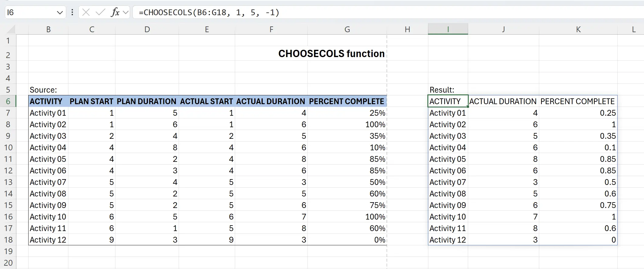The image size is (644, 269).
Task: Click the 35% cell in row 9
Action: pos(347,136)
